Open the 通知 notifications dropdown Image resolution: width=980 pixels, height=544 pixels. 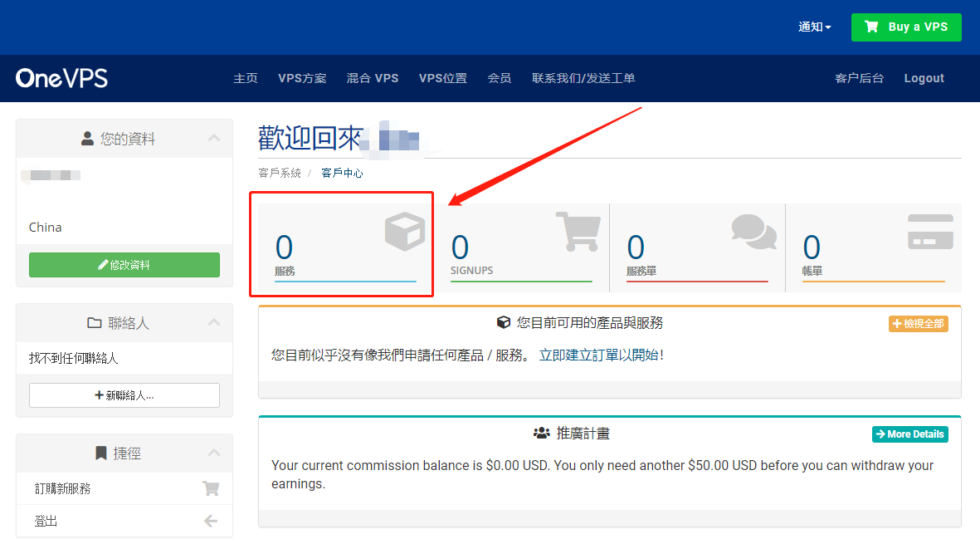(814, 27)
